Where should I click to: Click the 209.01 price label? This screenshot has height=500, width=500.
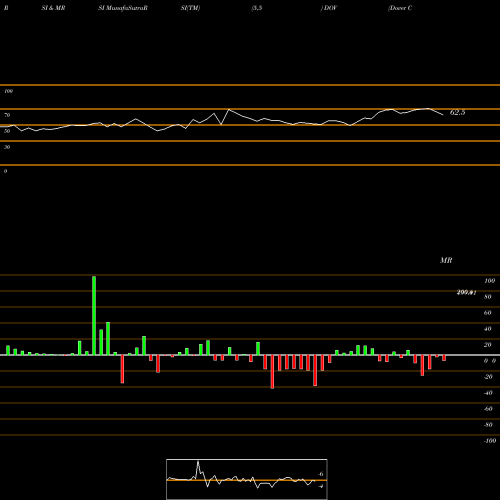[466, 293]
